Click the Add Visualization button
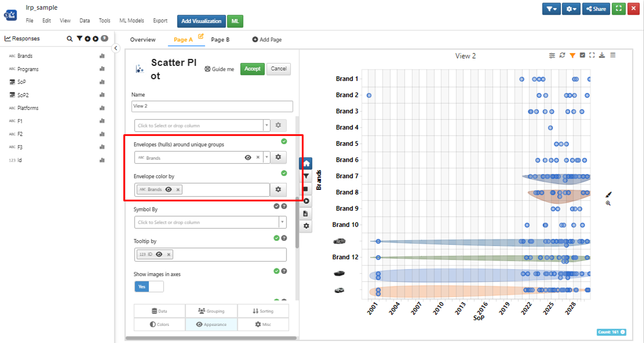Image resolution: width=644 pixels, height=343 pixels. (201, 21)
